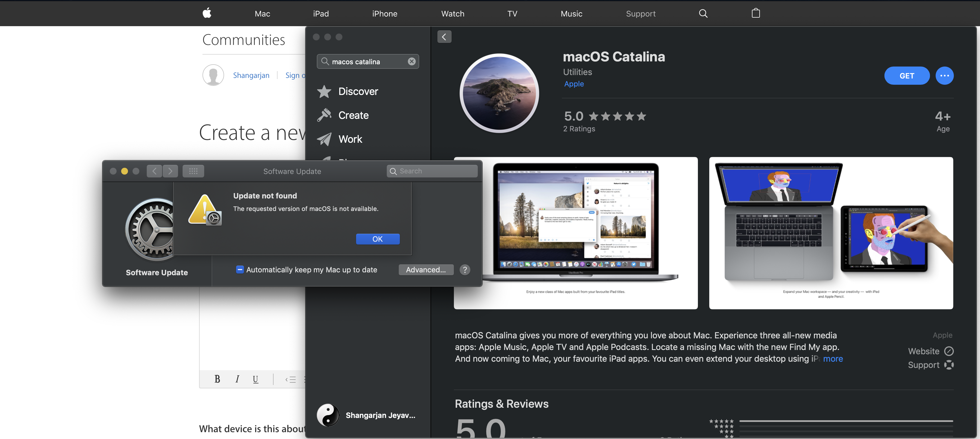Show all preferences grid icon
Screen dimensions: 980x439
(193, 171)
